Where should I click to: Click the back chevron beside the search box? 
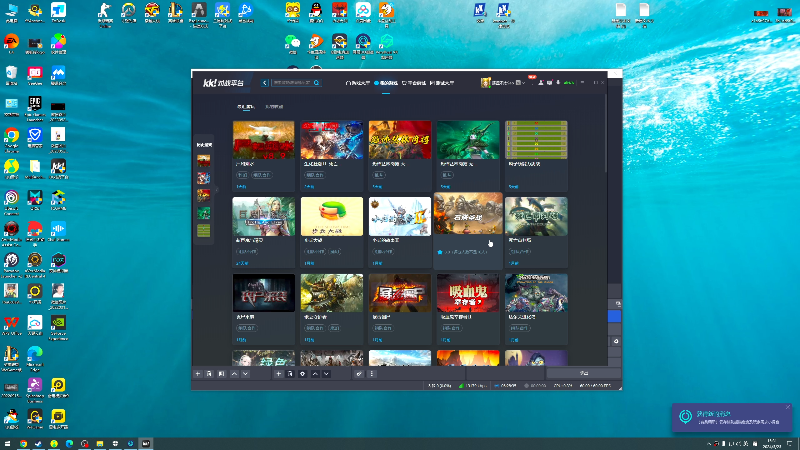point(264,83)
